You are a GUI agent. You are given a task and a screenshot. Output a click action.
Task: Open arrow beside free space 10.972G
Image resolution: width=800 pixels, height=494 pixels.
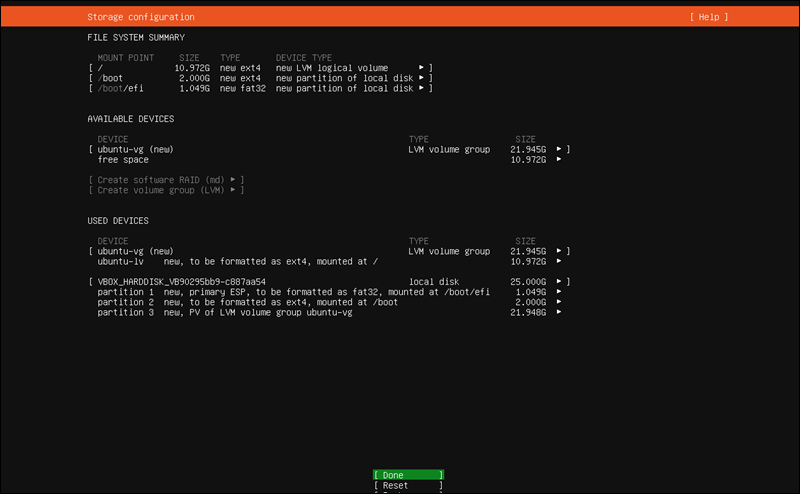(x=559, y=159)
